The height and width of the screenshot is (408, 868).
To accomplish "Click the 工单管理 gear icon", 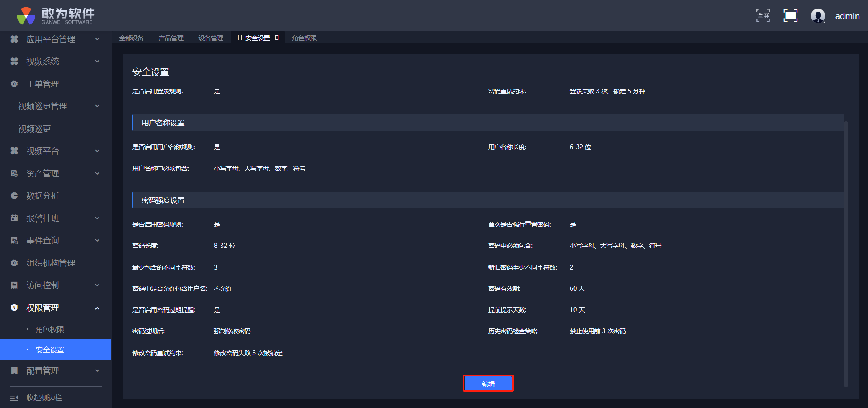I will 14,84.
